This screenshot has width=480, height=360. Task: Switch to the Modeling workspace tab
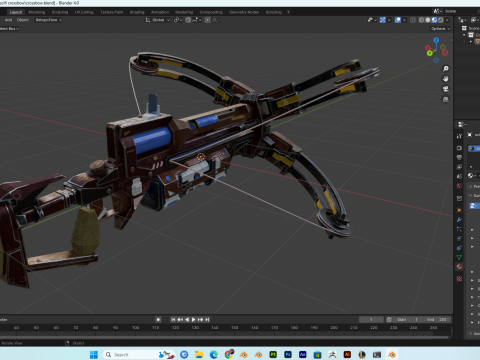coord(37,12)
